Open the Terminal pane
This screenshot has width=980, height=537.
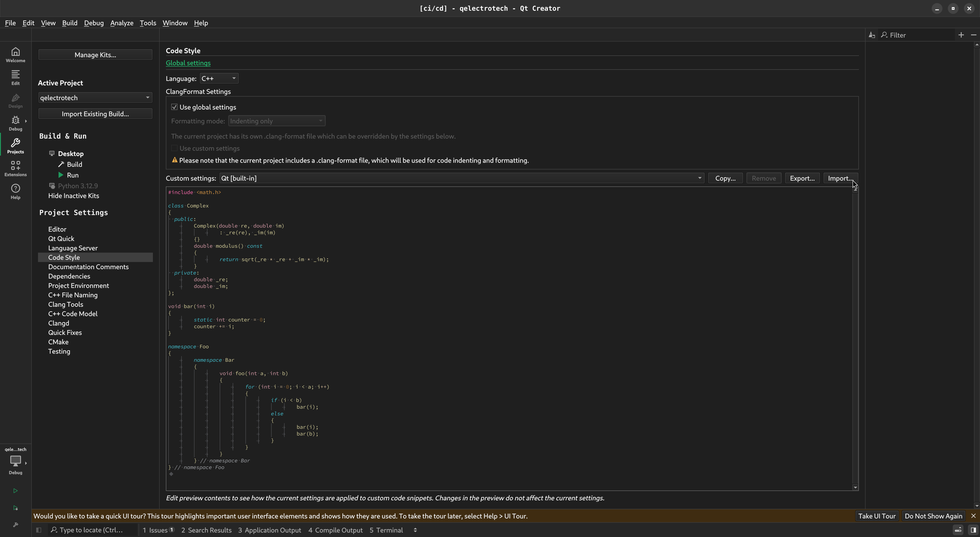[x=386, y=530]
